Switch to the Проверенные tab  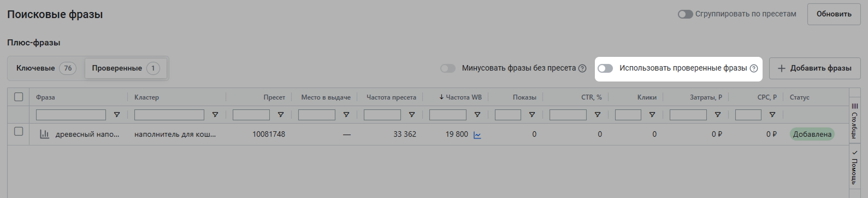(x=126, y=68)
